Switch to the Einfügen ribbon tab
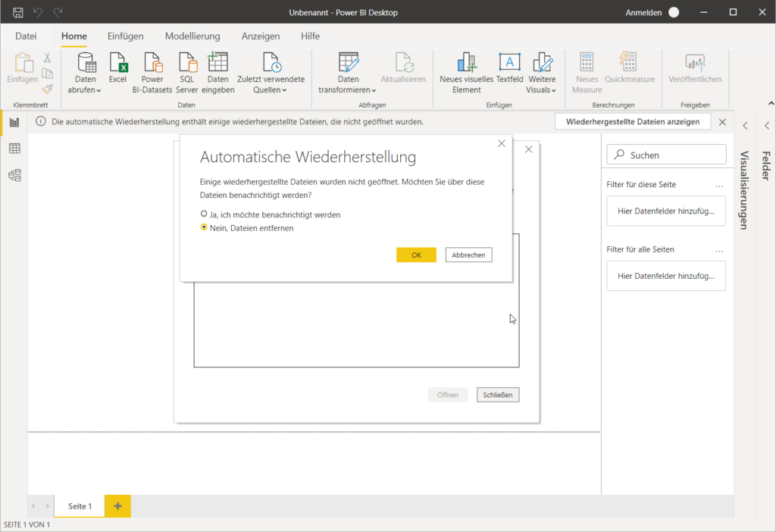The image size is (776, 532). pyautogui.click(x=125, y=36)
